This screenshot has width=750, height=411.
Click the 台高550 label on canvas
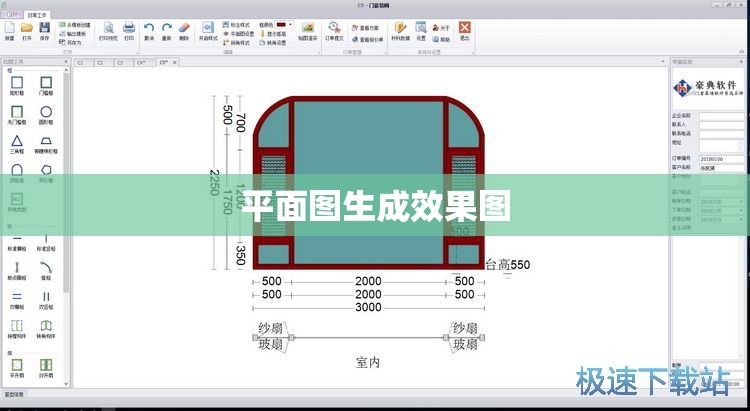click(508, 265)
